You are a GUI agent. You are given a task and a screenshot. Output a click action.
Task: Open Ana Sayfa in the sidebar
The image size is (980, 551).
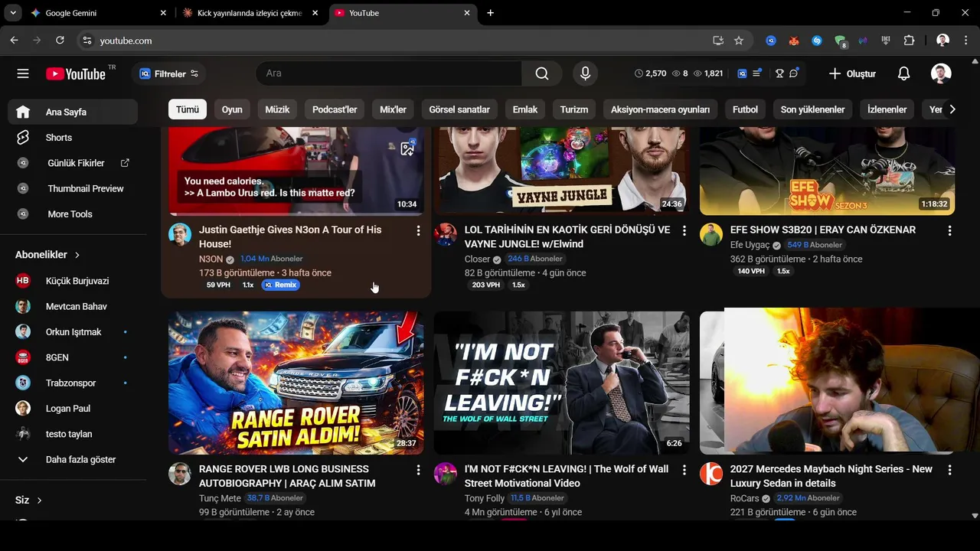tap(73, 112)
